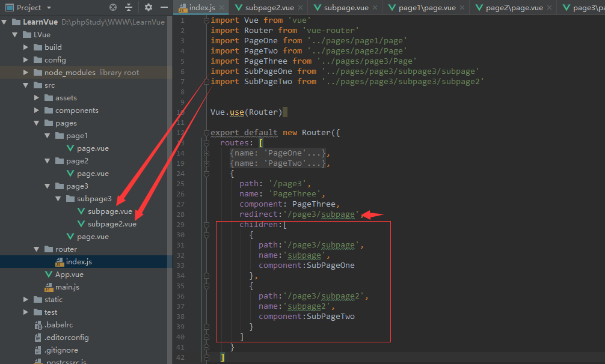Image resolution: width=605 pixels, height=364 pixels.
Task: Click the locate/scroll-from-source target icon
Action: point(112,7)
